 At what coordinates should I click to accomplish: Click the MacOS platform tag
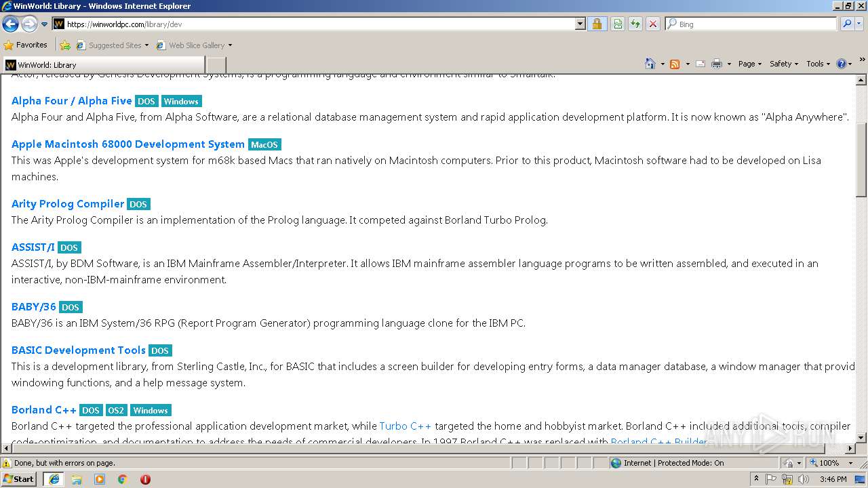(x=264, y=144)
